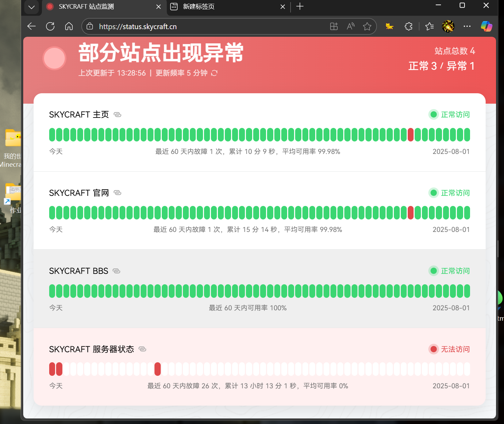Go to the browser home page

click(69, 26)
